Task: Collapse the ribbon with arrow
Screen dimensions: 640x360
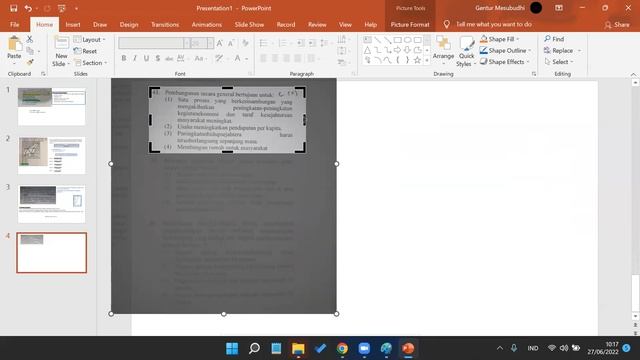Action: point(633,74)
